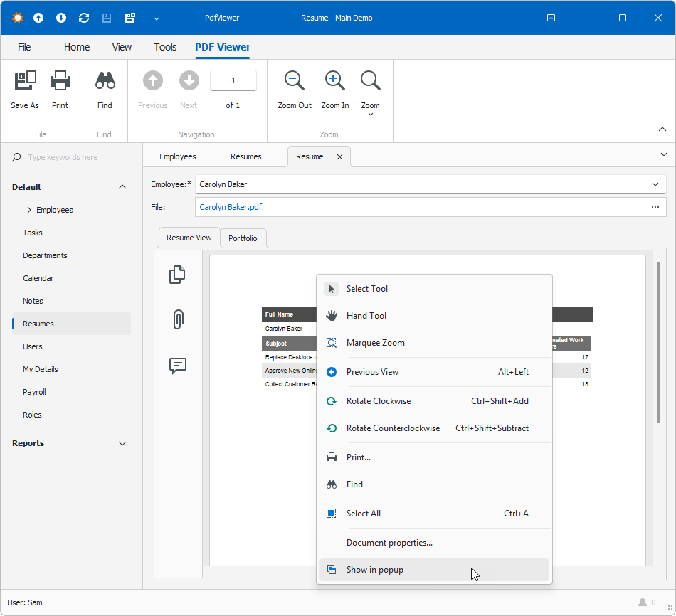Screen dimensions: 676x616
Task: Expand the Reports section in the sidebar
Action: click(x=122, y=443)
